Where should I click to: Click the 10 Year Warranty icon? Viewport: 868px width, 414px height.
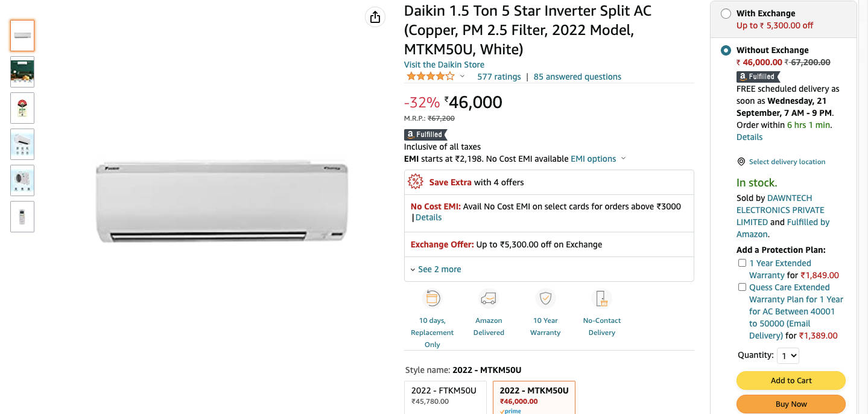[545, 298]
